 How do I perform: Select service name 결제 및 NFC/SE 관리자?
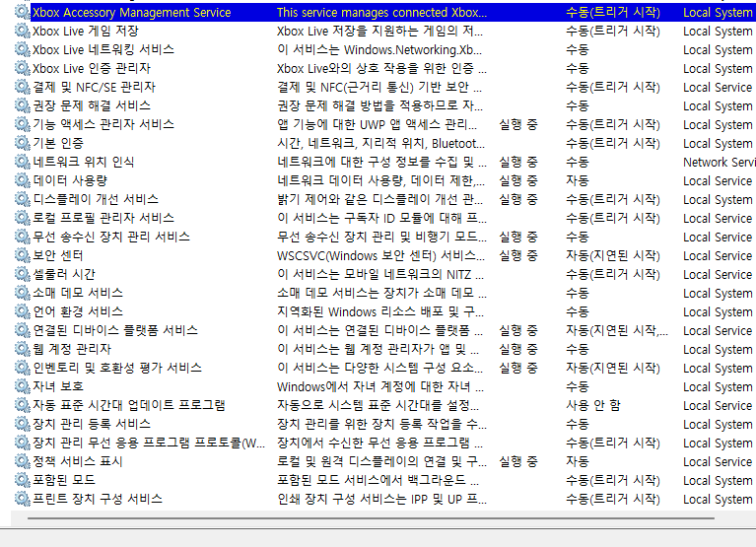click(94, 88)
